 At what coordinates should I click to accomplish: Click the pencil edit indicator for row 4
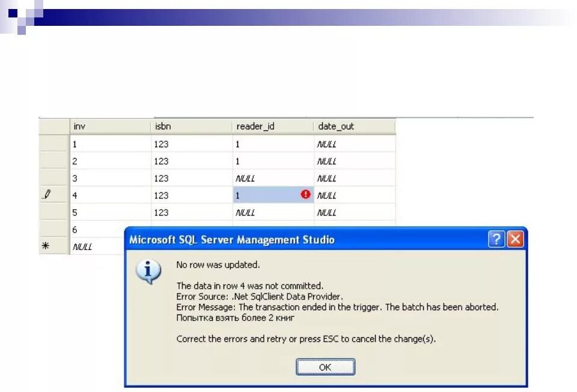tap(47, 194)
